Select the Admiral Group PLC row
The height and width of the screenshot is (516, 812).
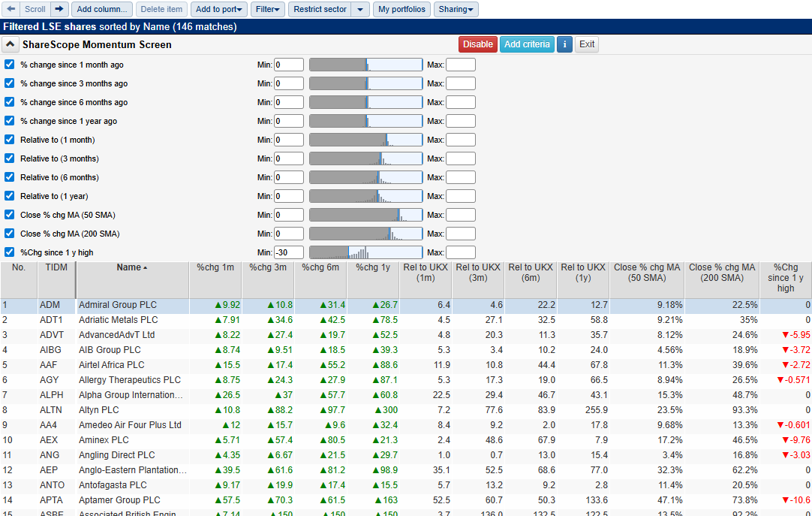click(406, 305)
